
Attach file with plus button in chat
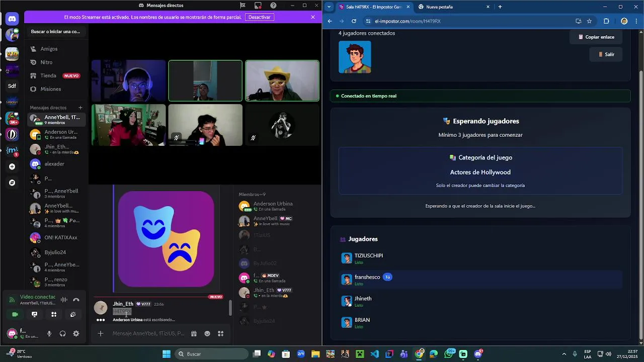[x=101, y=333]
